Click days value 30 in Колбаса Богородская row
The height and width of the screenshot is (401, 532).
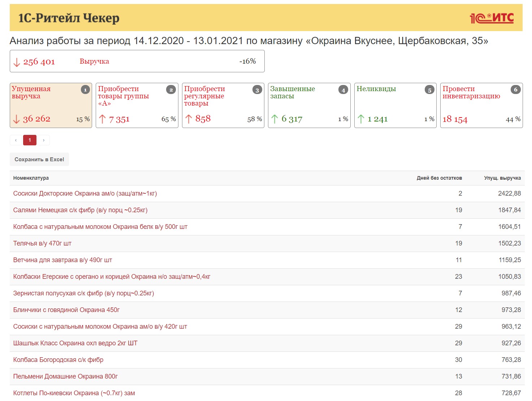(459, 360)
